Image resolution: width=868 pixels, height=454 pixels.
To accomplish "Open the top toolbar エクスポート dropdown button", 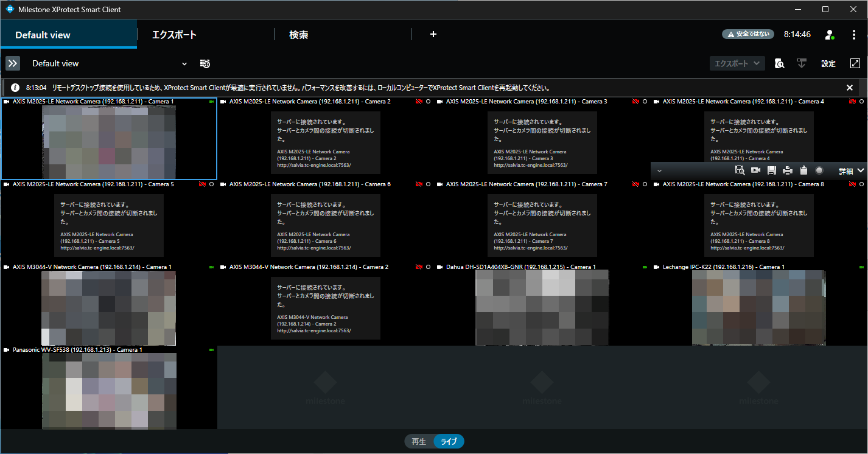I will click(737, 63).
